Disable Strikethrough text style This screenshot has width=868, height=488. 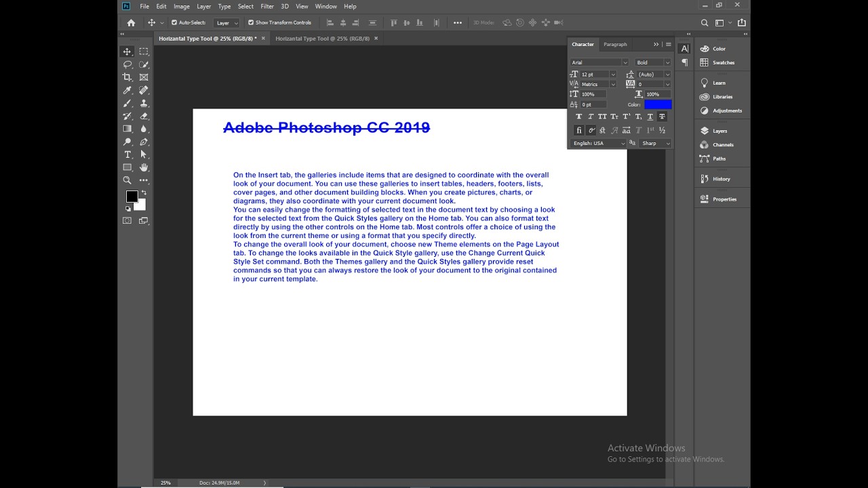coord(662,117)
